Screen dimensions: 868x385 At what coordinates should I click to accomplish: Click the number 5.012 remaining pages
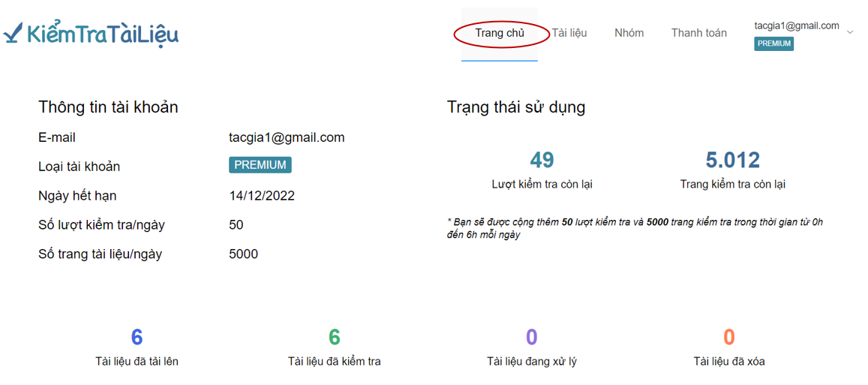pos(732,160)
